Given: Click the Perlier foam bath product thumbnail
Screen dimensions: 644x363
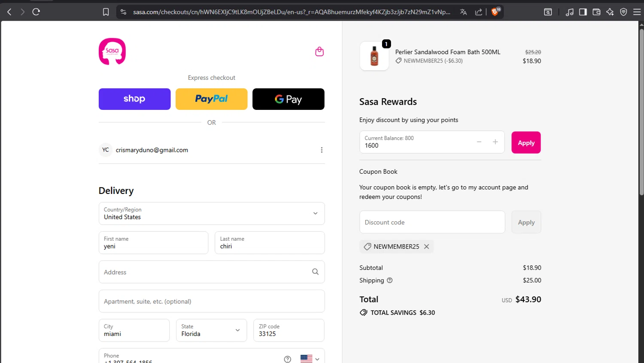Looking at the screenshot, I should (374, 56).
